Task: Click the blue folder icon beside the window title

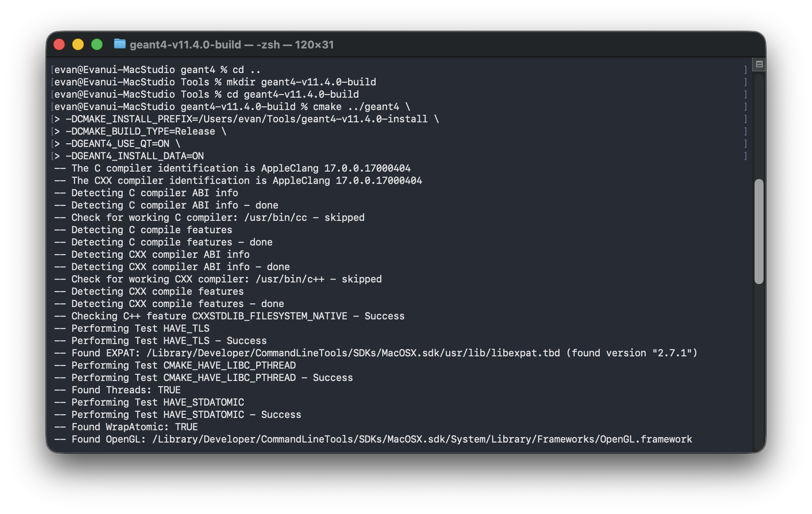Action: click(x=120, y=44)
